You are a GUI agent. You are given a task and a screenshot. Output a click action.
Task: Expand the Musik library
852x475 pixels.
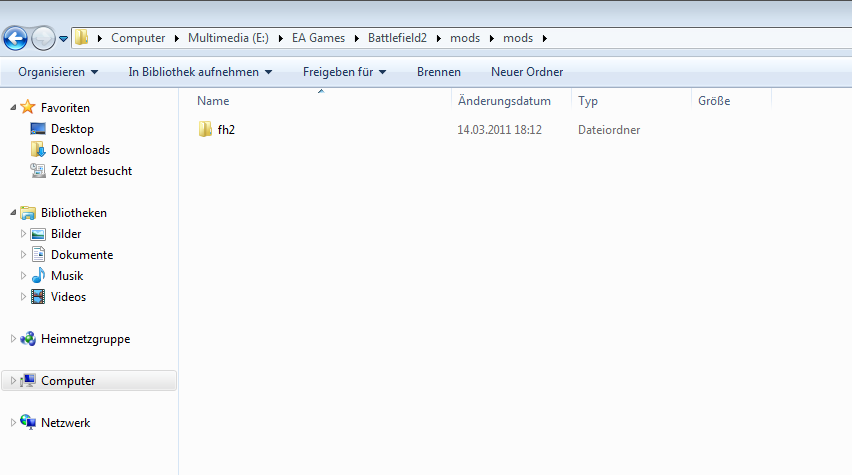[23, 276]
